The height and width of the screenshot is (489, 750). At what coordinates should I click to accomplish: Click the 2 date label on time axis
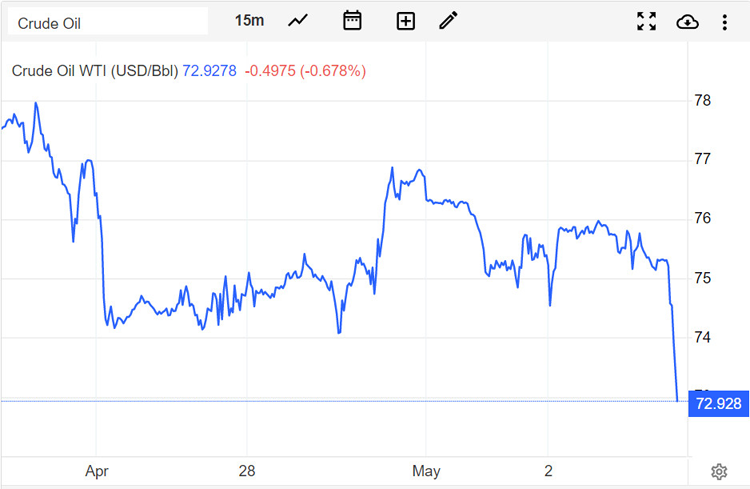(x=549, y=470)
